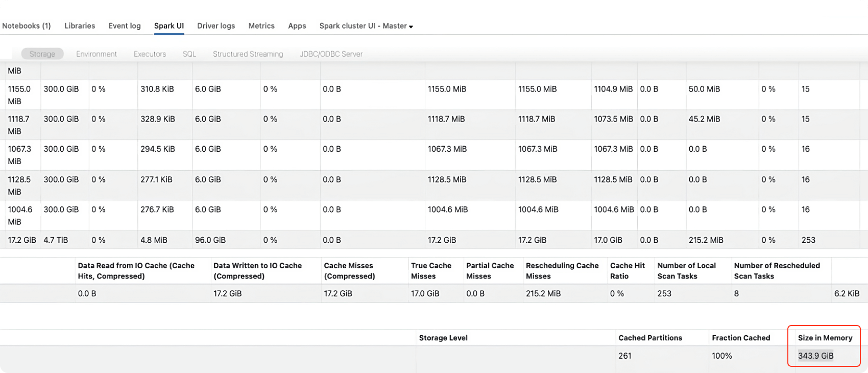Go to the Driver logs tab
Screen dimensions: 868x373
point(216,26)
